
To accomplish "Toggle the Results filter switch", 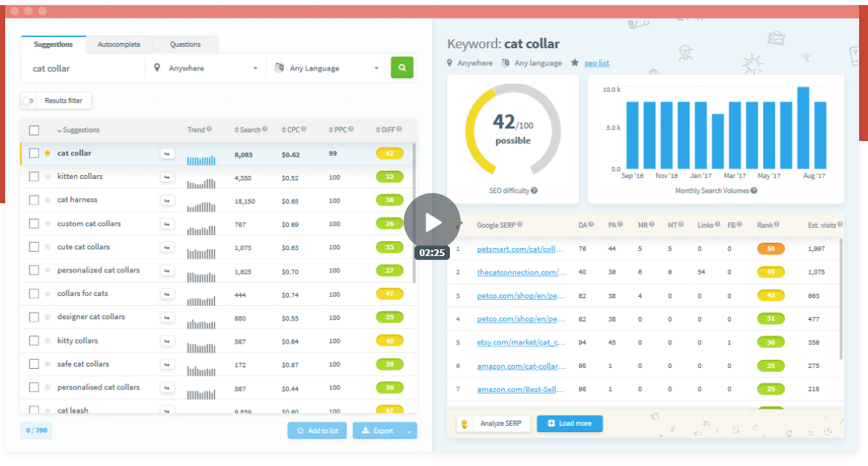I will coord(28,101).
